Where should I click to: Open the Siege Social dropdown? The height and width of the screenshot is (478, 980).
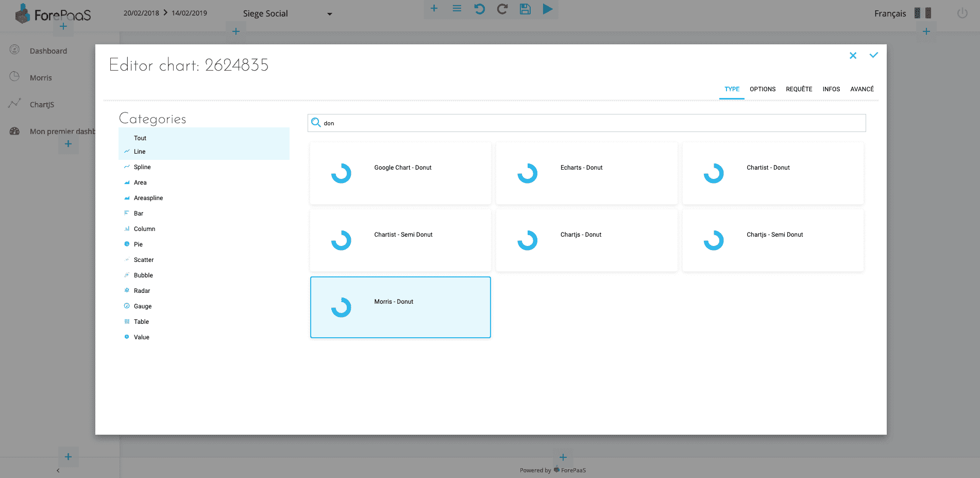288,14
